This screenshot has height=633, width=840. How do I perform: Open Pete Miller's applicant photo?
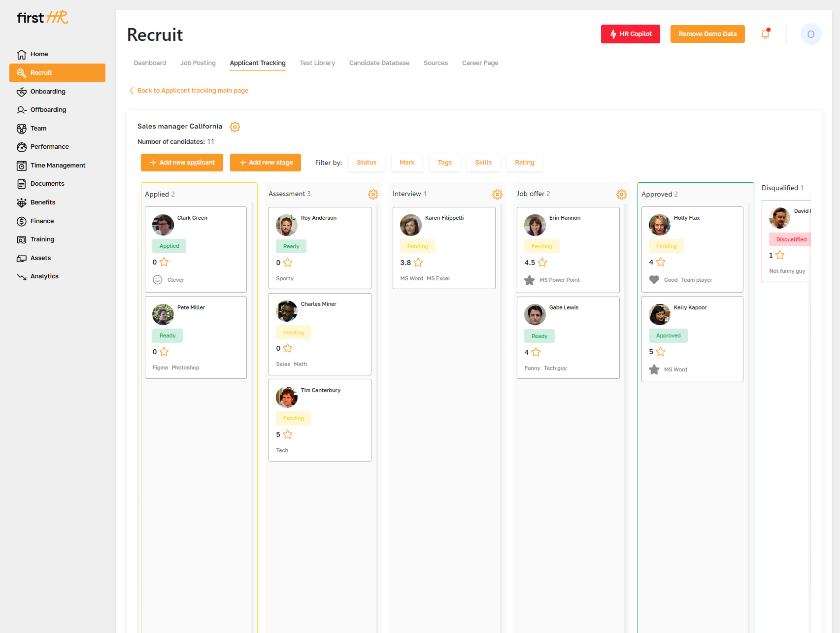[163, 314]
